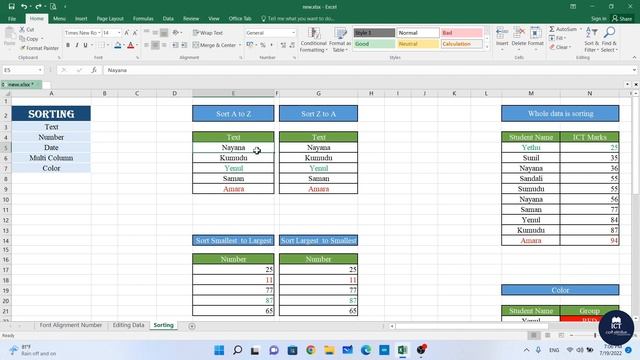Click AutoSum
The height and width of the screenshot is (360, 640).
pyautogui.click(x=562, y=29)
